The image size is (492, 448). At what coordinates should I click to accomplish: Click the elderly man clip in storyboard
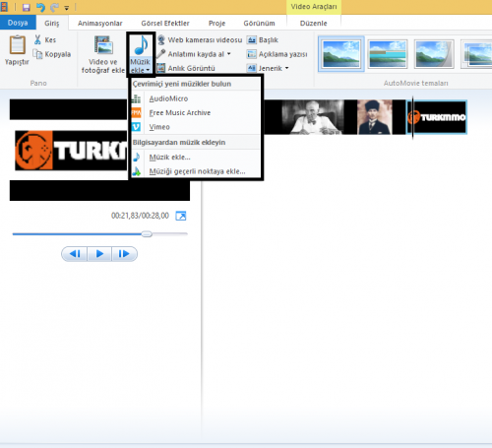(313, 117)
